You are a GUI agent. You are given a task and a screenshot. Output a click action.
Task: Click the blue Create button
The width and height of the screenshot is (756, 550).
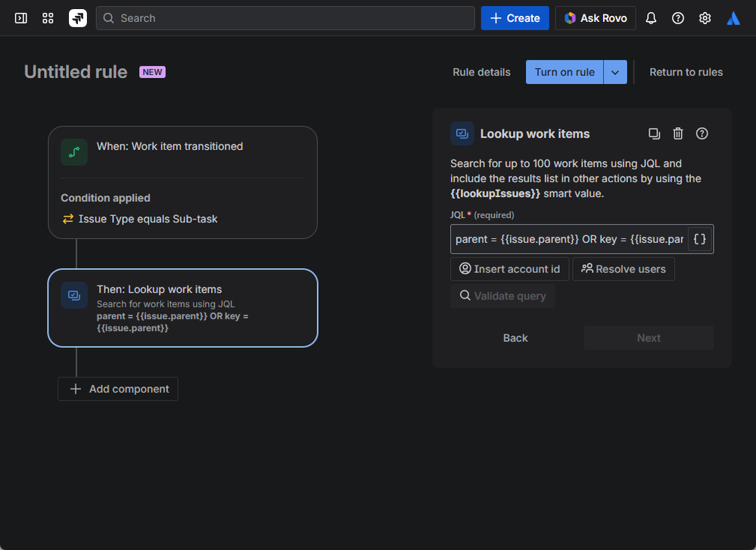(515, 18)
